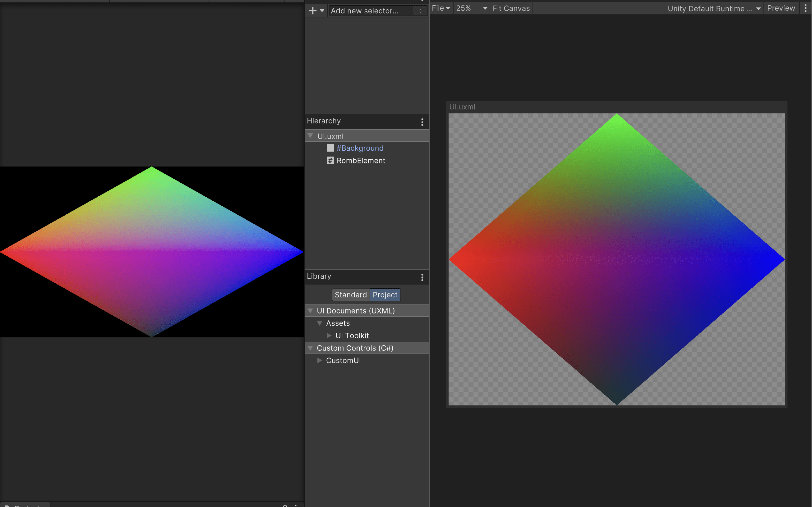Open the viewport toolbar kebab menu

(805, 8)
